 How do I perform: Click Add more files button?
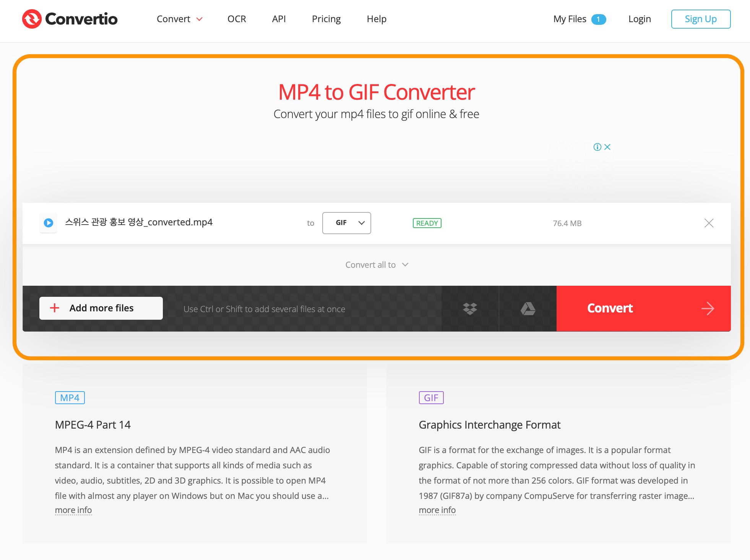point(101,308)
